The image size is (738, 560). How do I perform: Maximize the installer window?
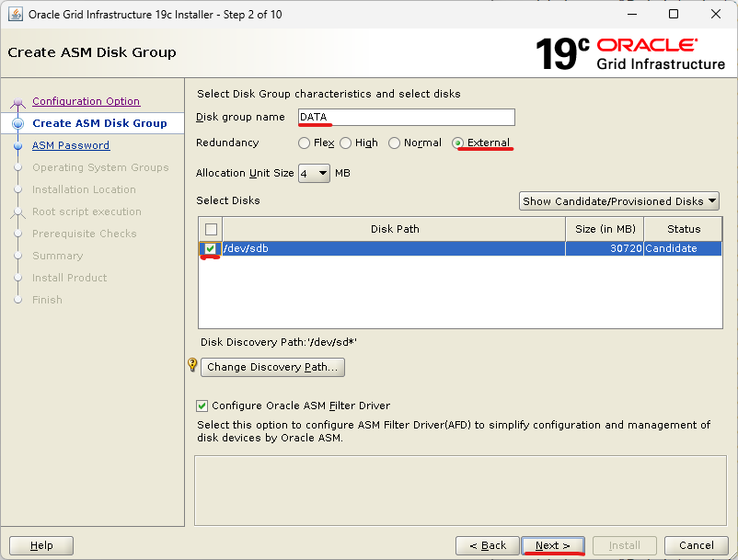pyautogui.click(x=674, y=15)
